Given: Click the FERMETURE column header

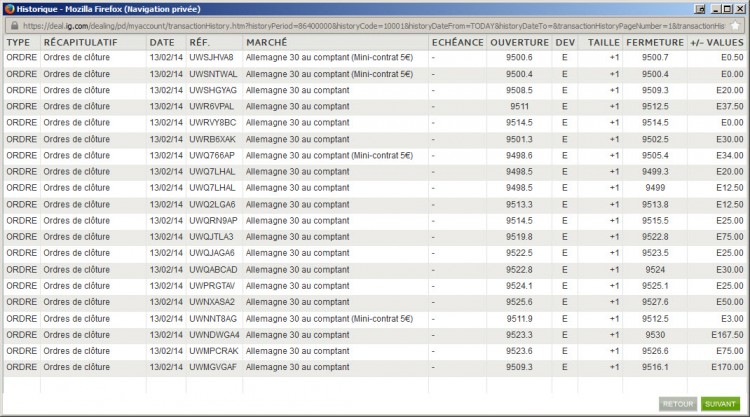Looking at the screenshot, I should [655, 43].
